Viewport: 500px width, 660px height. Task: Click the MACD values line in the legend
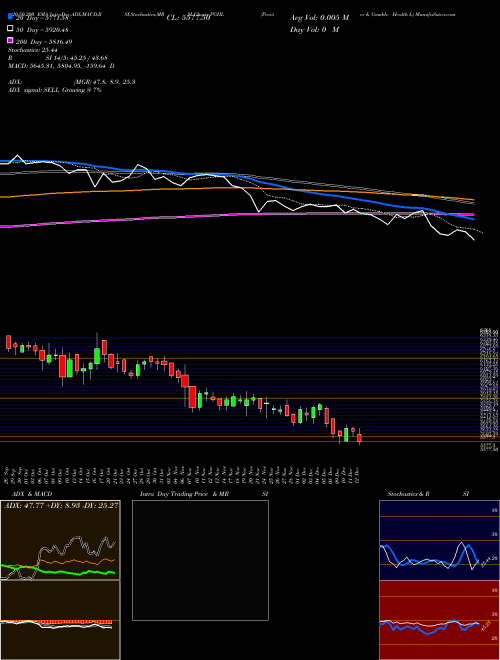click(x=61, y=66)
